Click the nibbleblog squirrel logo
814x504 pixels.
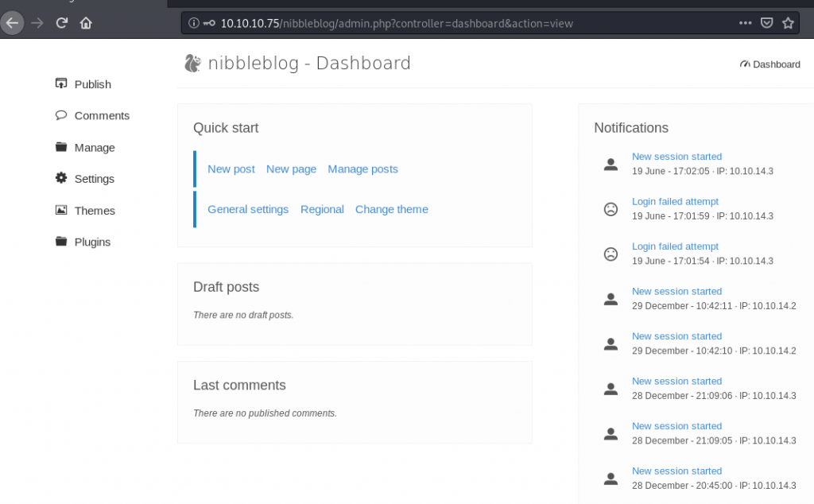click(x=192, y=64)
